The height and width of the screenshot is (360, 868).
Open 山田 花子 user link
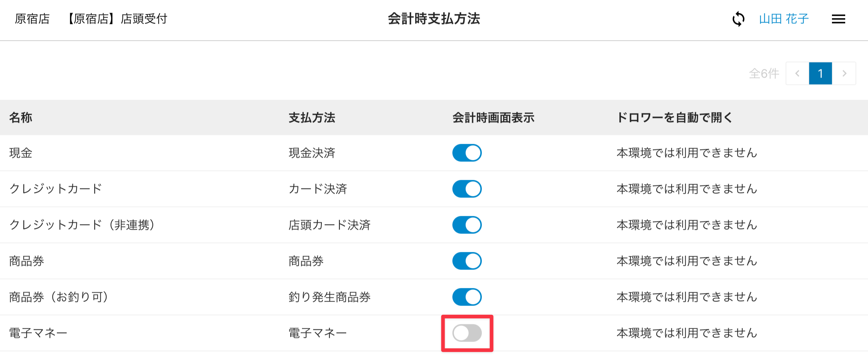click(x=784, y=19)
